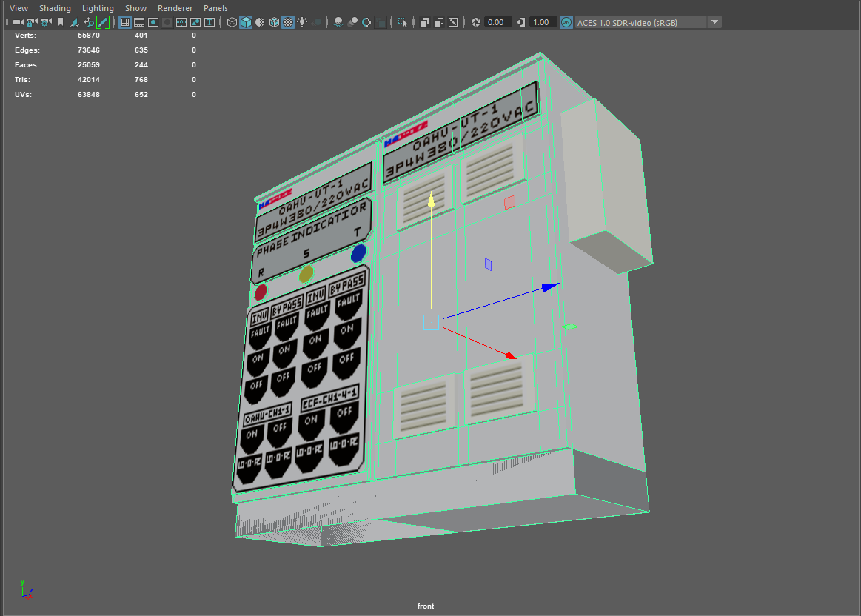
Task: Toggle the Film Gate display
Action: coord(139,22)
